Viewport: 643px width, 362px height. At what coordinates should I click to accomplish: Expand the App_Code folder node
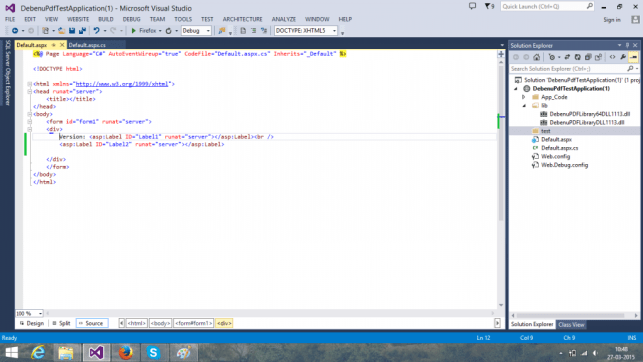pyautogui.click(x=524, y=97)
